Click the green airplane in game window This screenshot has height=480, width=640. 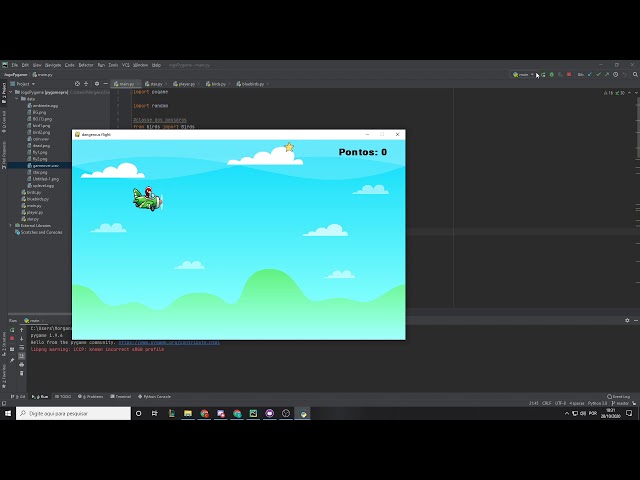pyautogui.click(x=148, y=199)
